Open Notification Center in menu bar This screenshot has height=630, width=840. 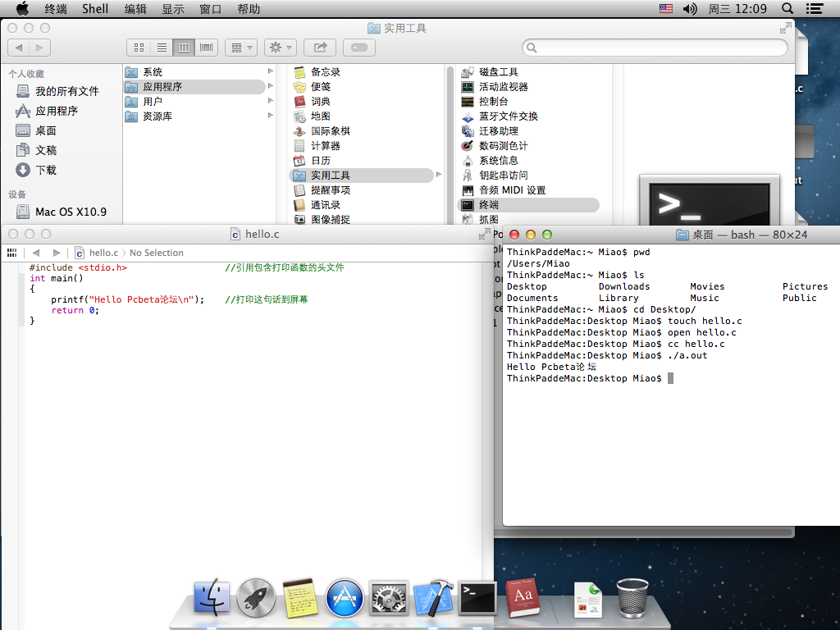pos(815,8)
